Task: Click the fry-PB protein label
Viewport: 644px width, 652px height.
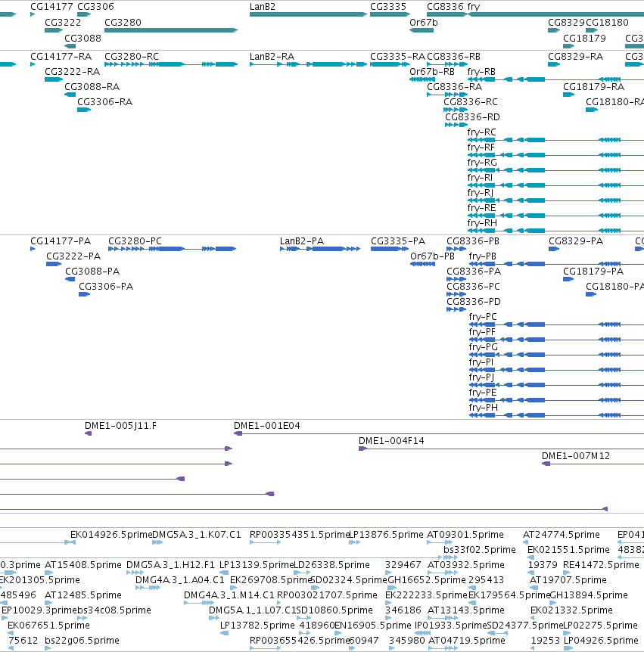Action: pos(483,256)
